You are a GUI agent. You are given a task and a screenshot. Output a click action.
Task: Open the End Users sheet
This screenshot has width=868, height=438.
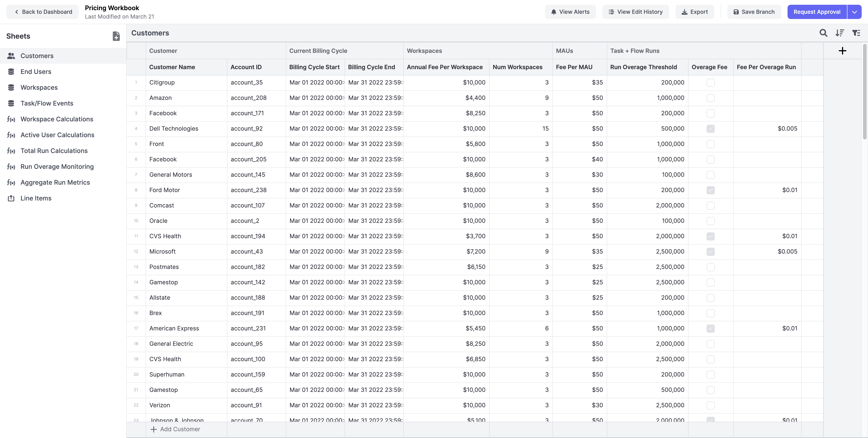click(63, 72)
